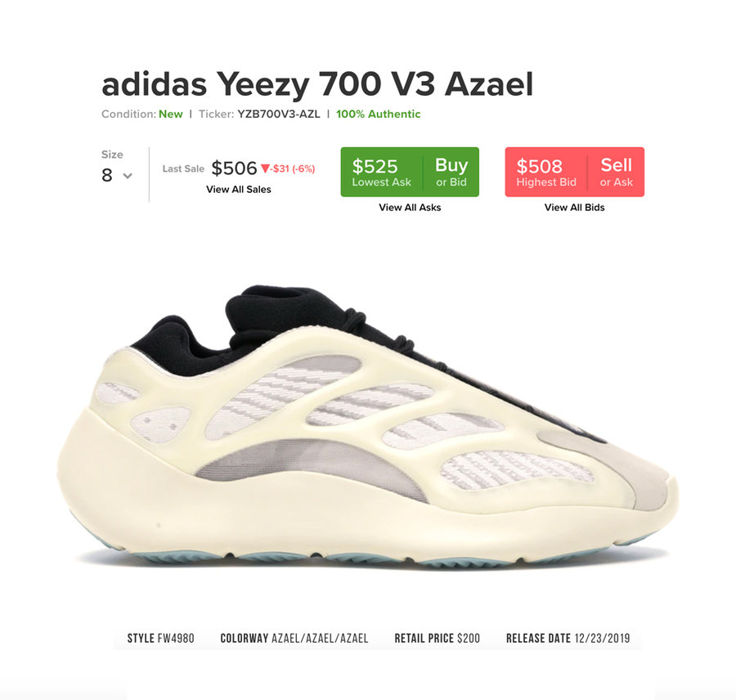
Task: Open View All Bids link
Action: (575, 207)
